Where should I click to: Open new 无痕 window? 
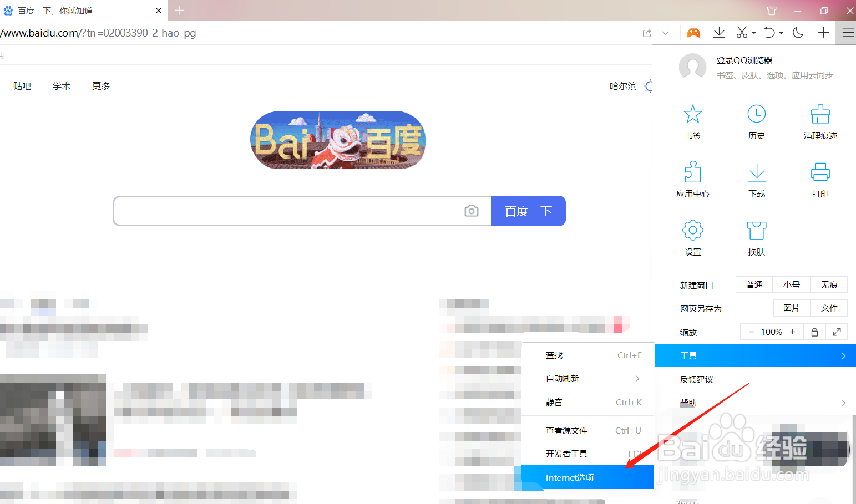click(829, 284)
